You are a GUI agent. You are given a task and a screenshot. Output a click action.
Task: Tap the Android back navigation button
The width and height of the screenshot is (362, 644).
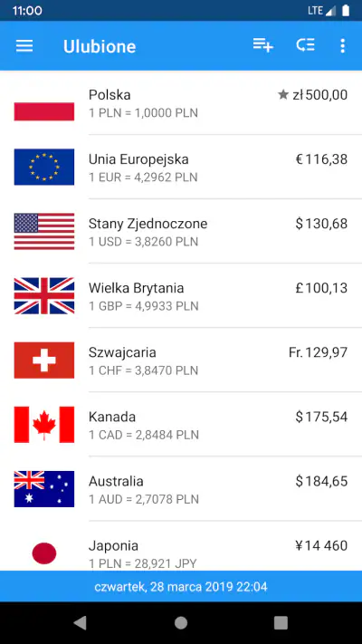80,623
